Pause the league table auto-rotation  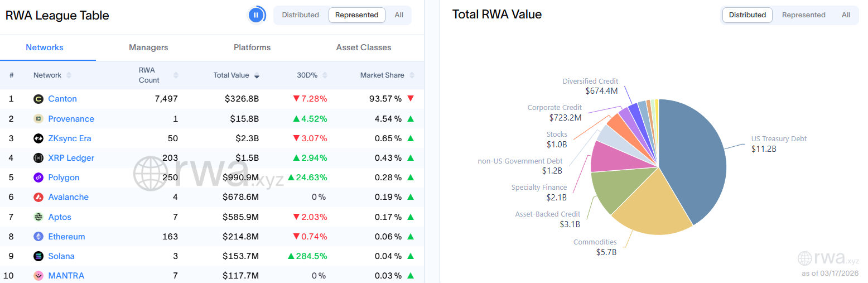pos(256,15)
